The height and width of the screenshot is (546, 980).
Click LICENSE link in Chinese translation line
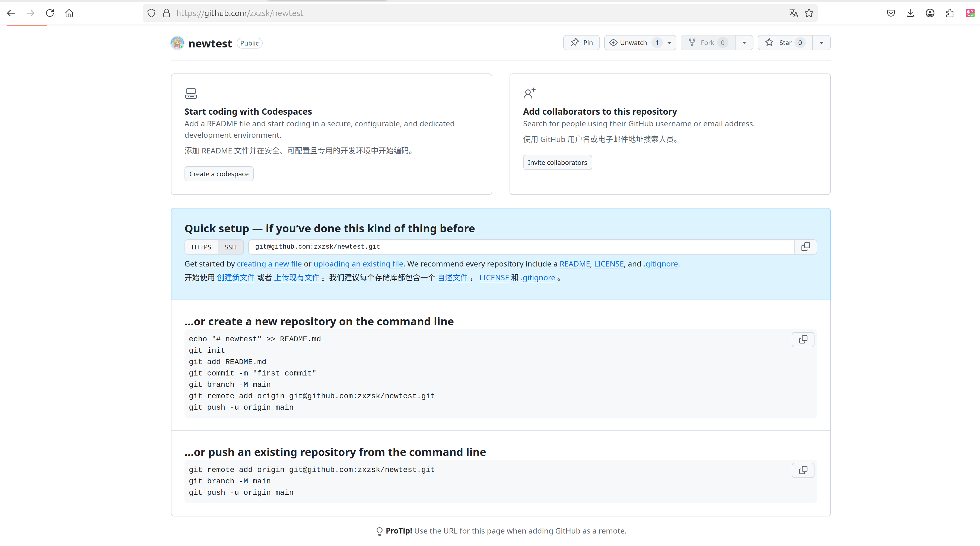(x=494, y=278)
